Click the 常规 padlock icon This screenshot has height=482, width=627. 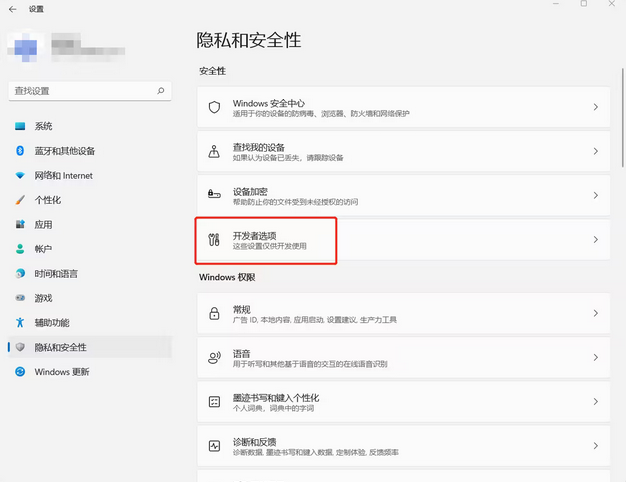pyautogui.click(x=214, y=313)
